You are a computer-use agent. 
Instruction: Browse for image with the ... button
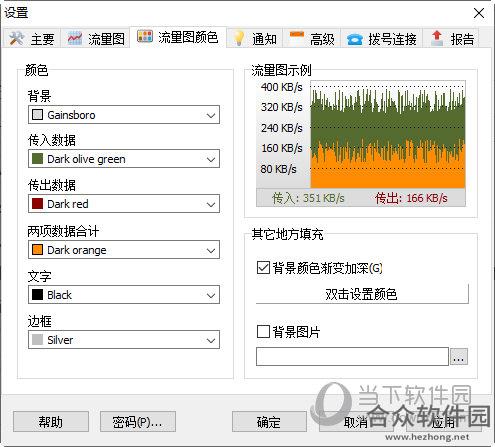pyautogui.click(x=459, y=357)
